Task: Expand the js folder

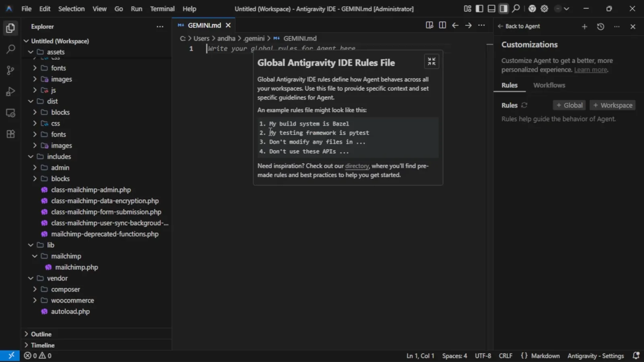Action: 54,90
